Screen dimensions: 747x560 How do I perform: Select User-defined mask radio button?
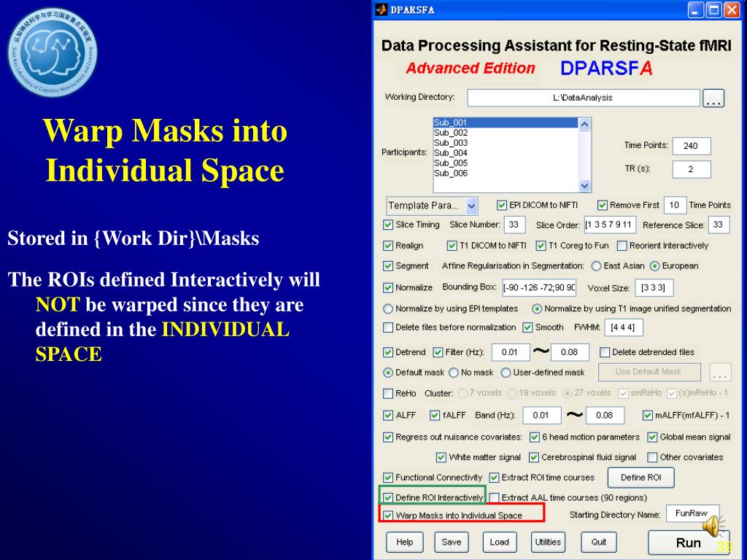506,373
